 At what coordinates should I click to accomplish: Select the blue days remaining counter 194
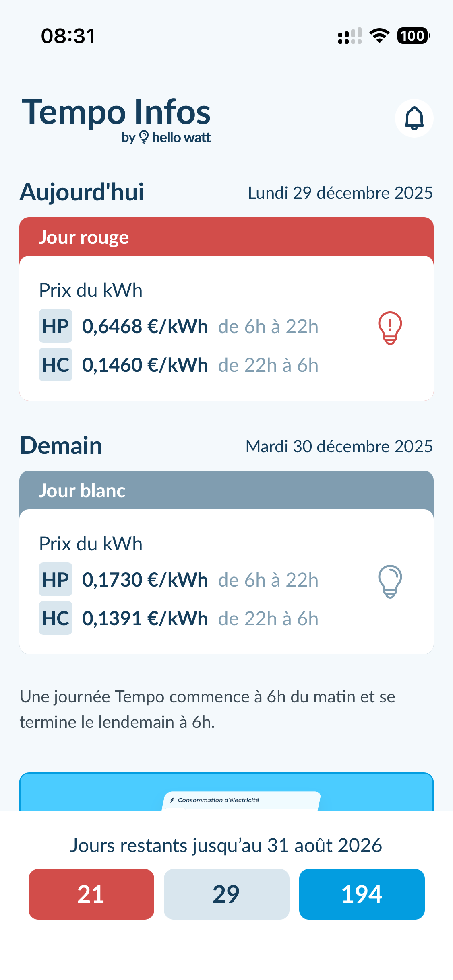[362, 894]
